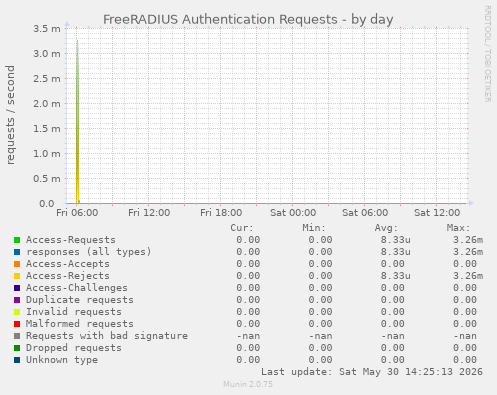The image size is (497, 395).
Task: Click the 'Sat 06:00' x-axis label
Action: (x=365, y=213)
